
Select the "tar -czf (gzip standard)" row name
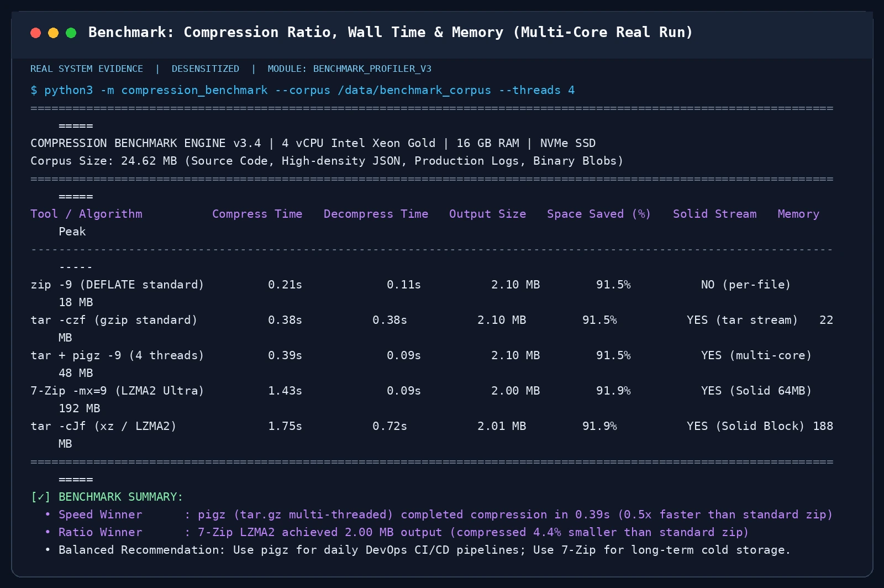[x=114, y=320]
